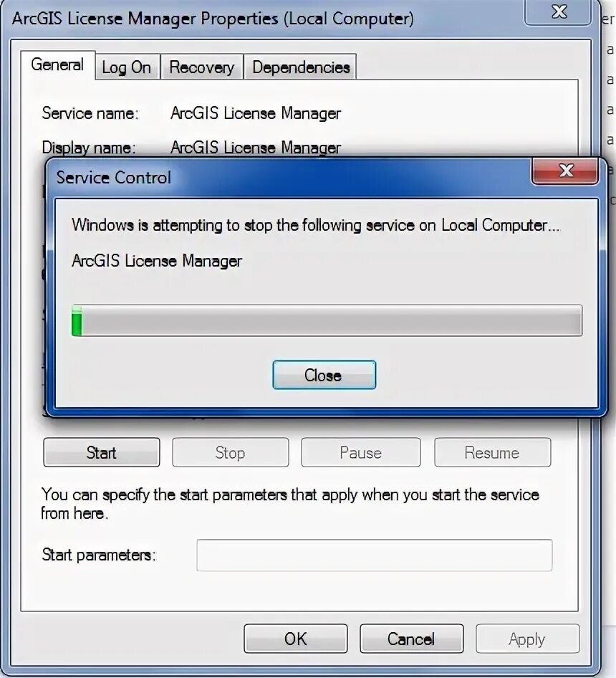Screen dimensions: 616x678
Task: Open the Recovery tab
Action: point(201,67)
